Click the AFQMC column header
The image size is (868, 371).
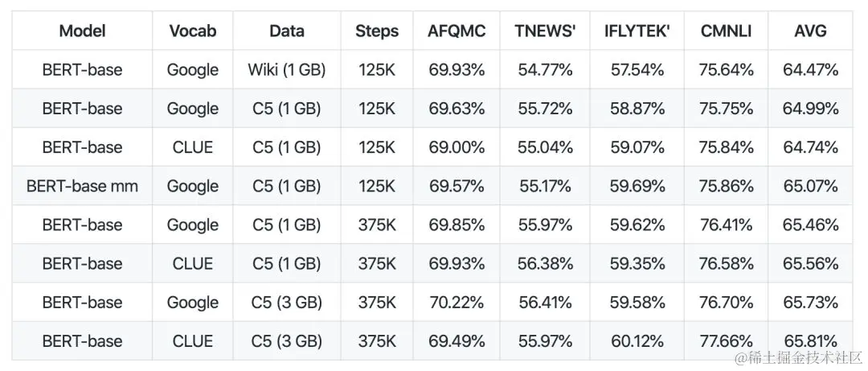(x=457, y=31)
